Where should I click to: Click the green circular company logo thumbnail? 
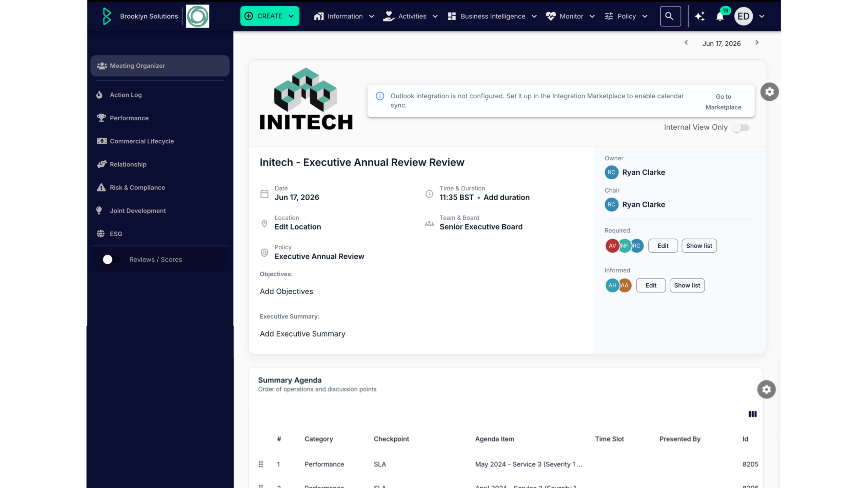[198, 16]
